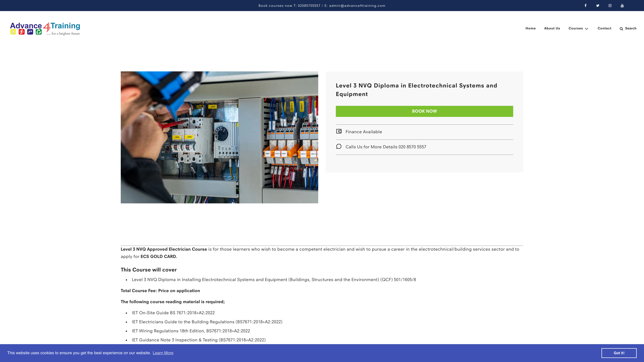Open the Twitter icon in the top bar
The image size is (644, 362).
coord(598,5)
